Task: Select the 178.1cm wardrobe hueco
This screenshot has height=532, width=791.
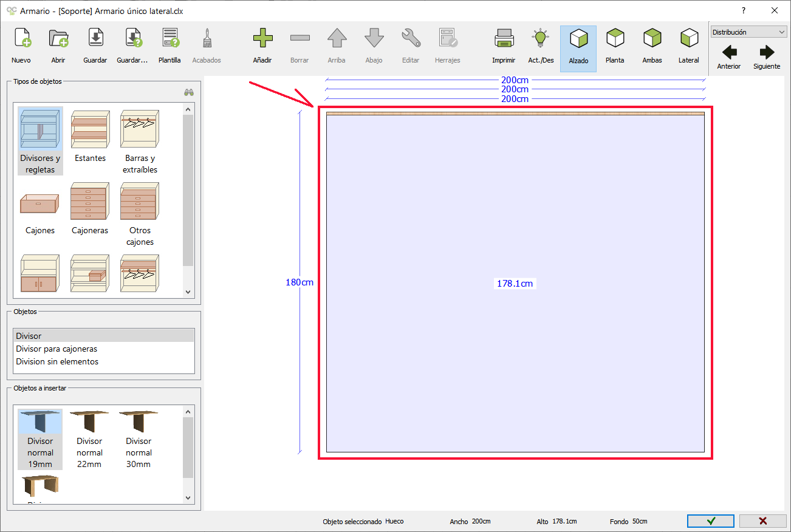Action: click(x=515, y=284)
